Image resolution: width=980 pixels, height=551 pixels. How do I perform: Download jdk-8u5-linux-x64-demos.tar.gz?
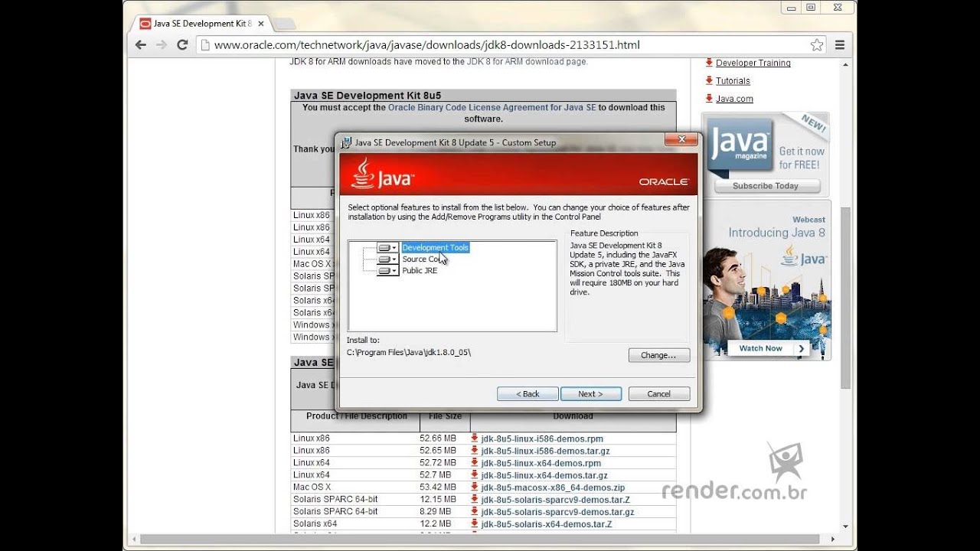point(544,476)
